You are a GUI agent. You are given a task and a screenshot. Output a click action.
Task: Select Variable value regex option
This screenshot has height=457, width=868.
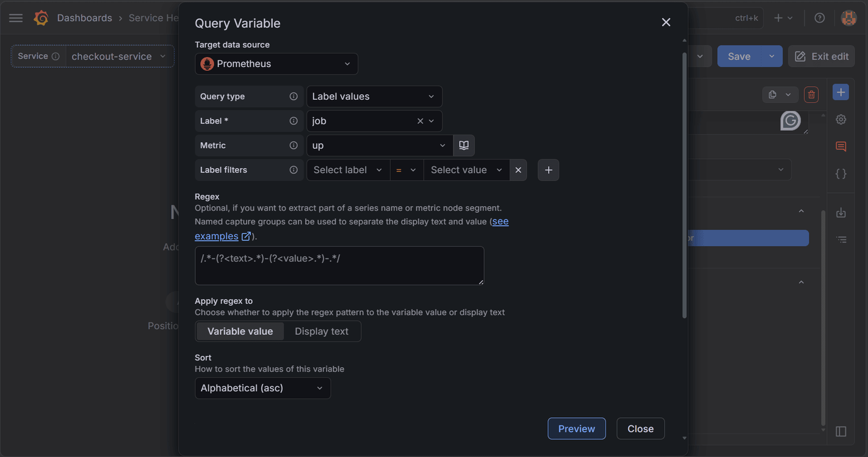point(240,331)
